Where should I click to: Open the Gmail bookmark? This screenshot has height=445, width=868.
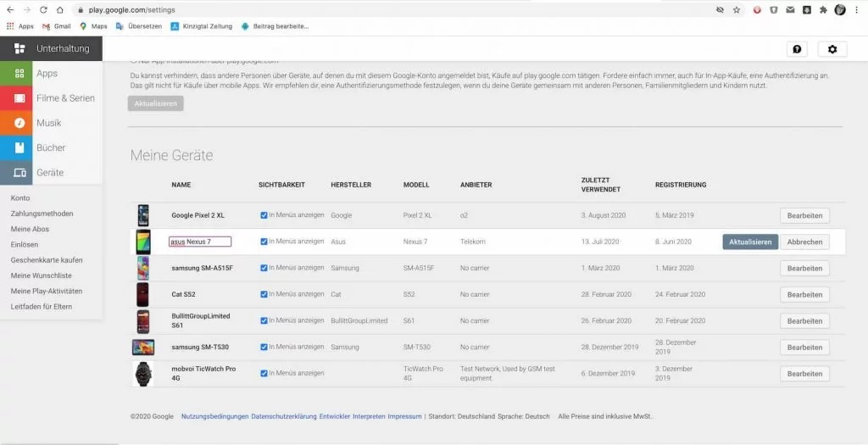tap(57, 26)
